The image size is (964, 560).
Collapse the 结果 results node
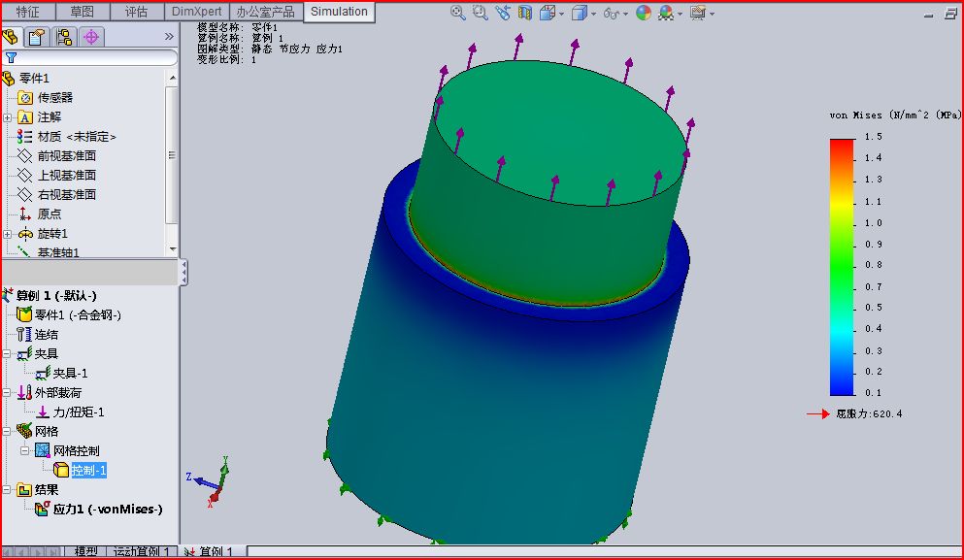click(x=6, y=490)
